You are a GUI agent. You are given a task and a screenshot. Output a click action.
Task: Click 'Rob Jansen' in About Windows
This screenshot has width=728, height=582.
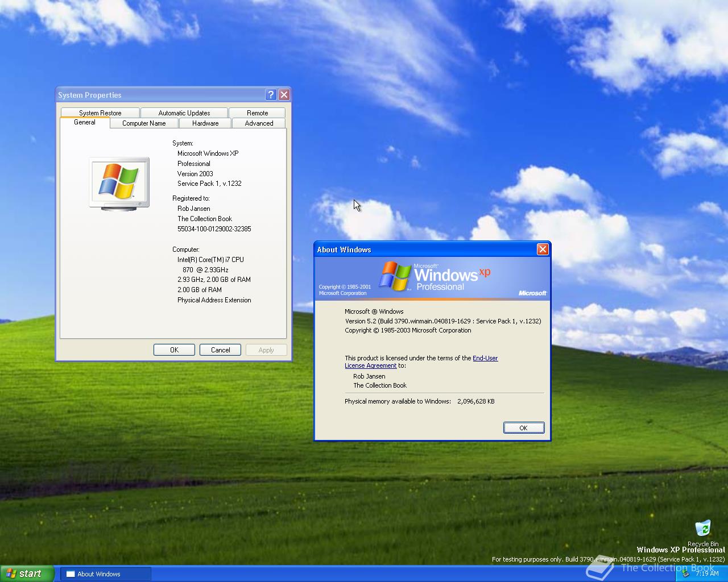pyautogui.click(x=369, y=376)
